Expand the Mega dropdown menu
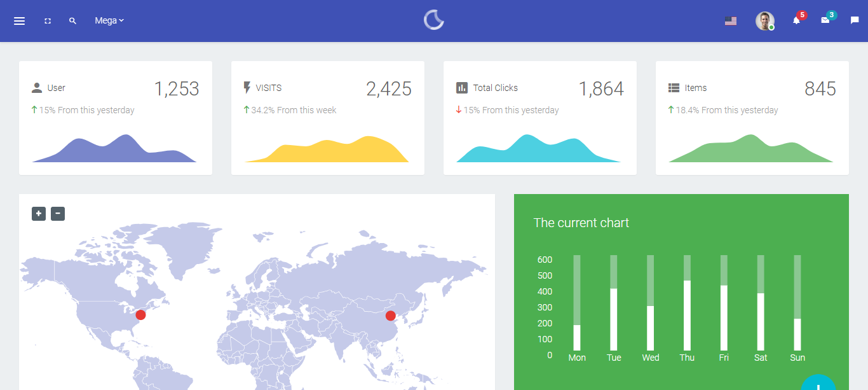The width and height of the screenshot is (868, 390). point(109,20)
